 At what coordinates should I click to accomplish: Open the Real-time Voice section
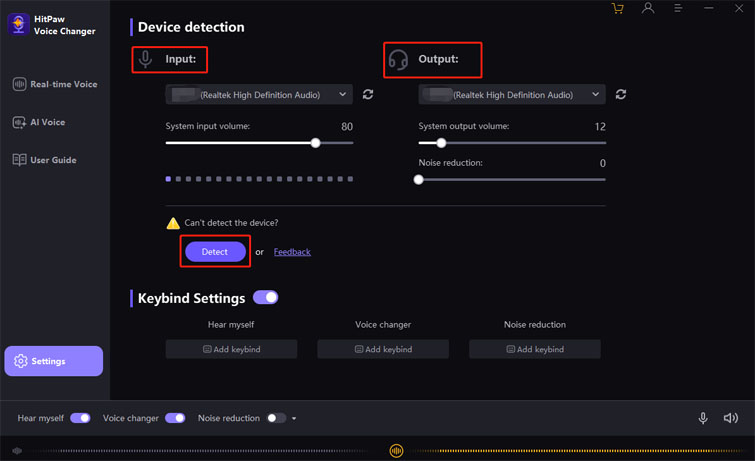click(55, 84)
